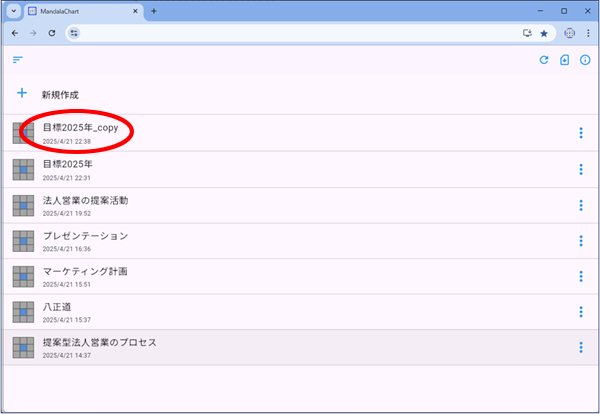Open the info icon in app header

pos(585,60)
